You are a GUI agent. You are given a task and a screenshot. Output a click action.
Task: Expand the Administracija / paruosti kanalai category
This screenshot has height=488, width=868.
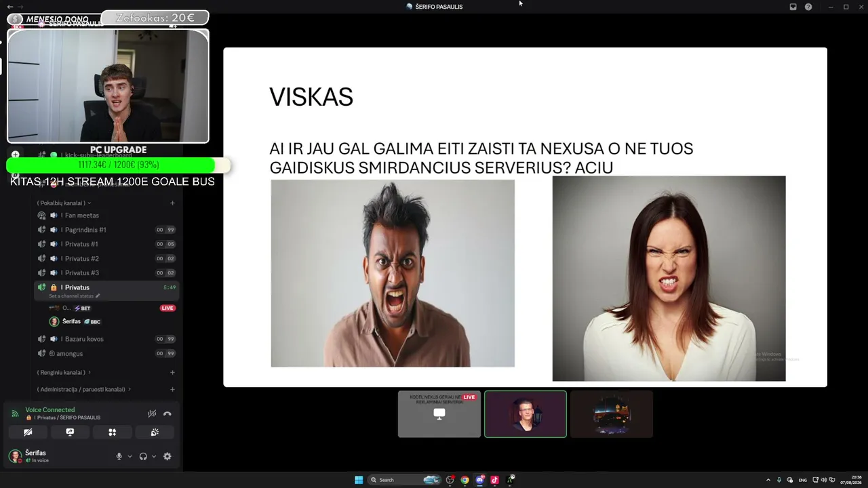[84, 389]
